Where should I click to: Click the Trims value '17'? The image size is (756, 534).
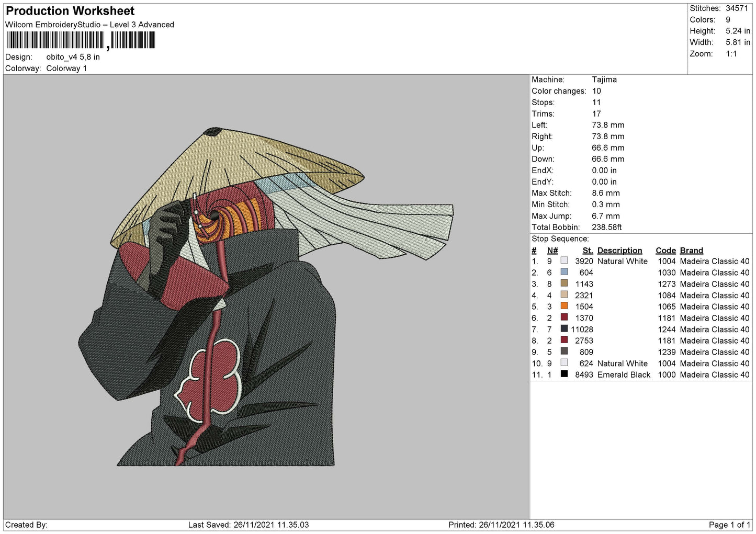click(x=596, y=114)
